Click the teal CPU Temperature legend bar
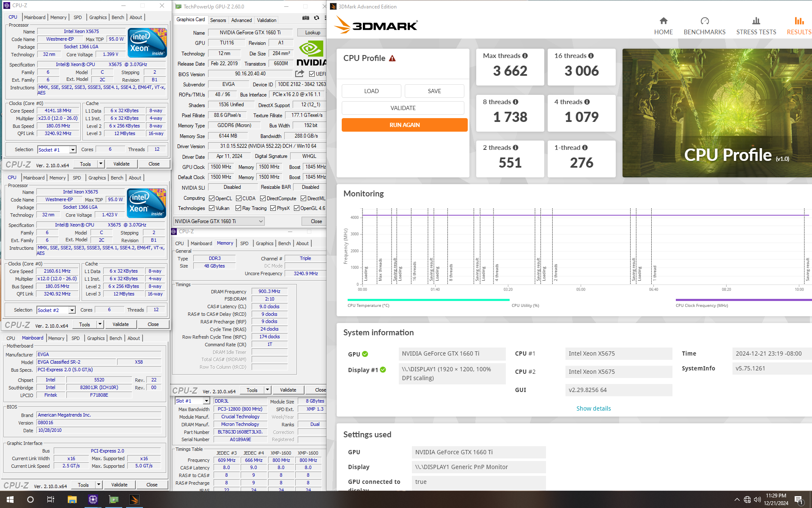This screenshot has height=508, width=812. tap(428, 300)
